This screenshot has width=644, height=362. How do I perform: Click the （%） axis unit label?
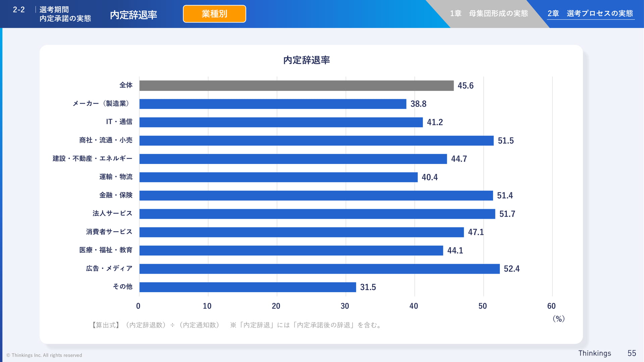tap(559, 319)
